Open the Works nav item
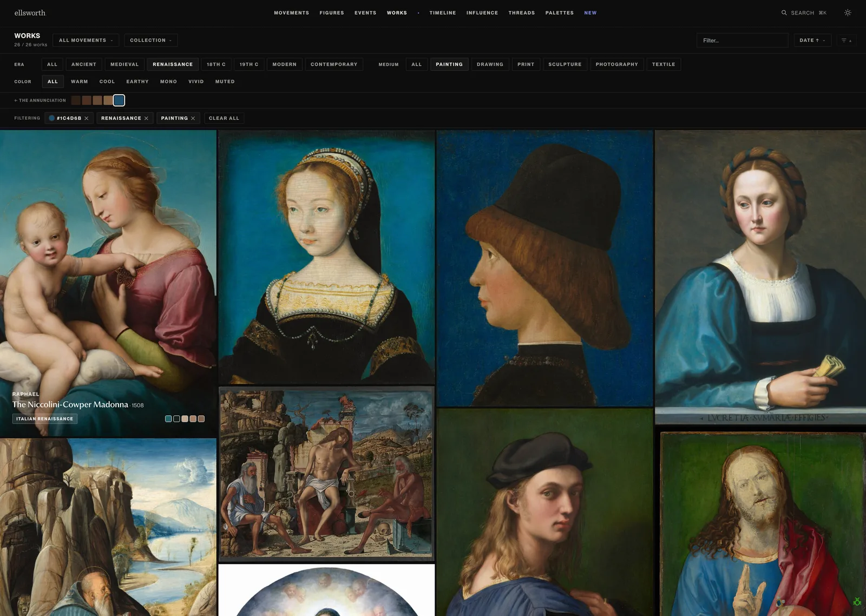Image resolution: width=866 pixels, height=616 pixels. pyautogui.click(x=397, y=12)
